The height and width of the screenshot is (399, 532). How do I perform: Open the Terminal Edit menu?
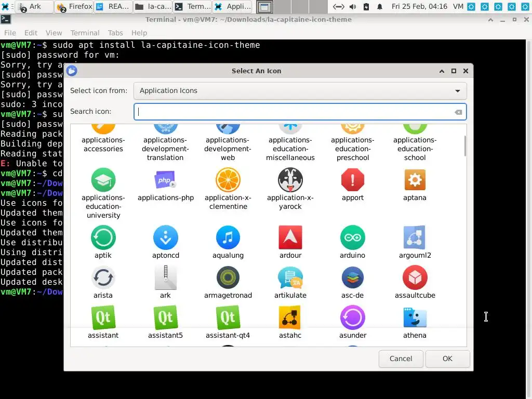[31, 33]
